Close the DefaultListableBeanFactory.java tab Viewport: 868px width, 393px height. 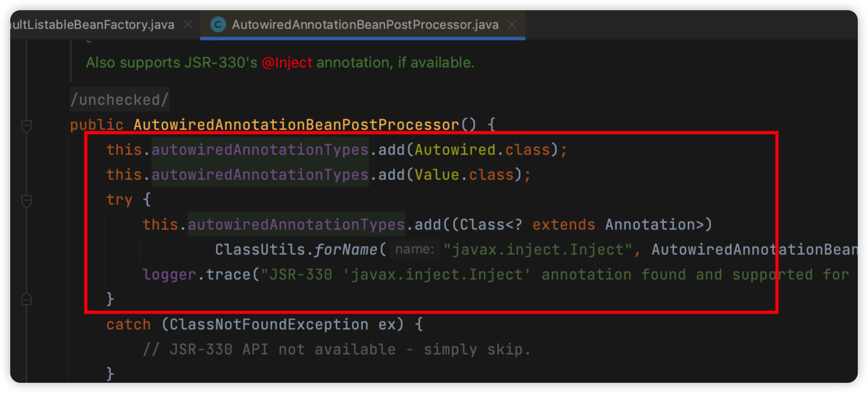pos(188,25)
